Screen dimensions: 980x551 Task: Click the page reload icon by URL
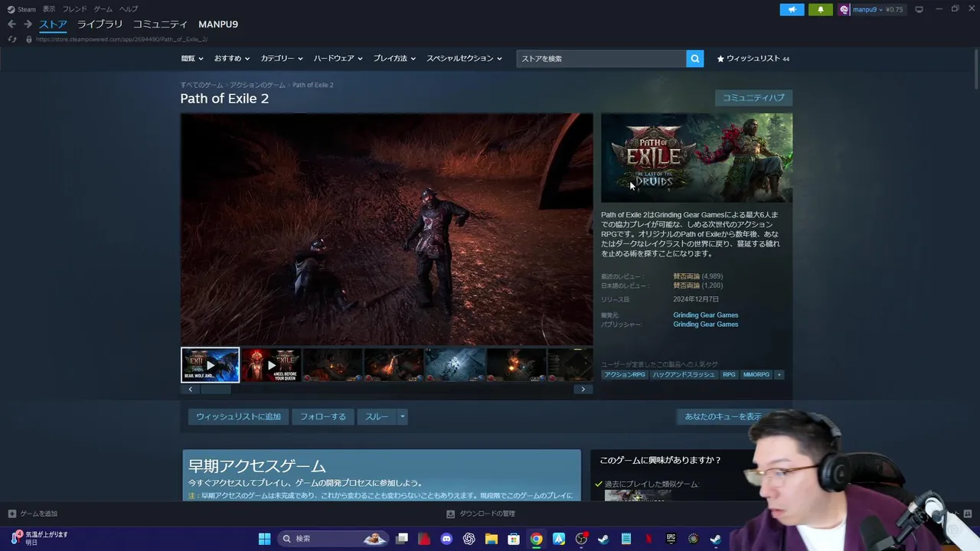coord(11,39)
